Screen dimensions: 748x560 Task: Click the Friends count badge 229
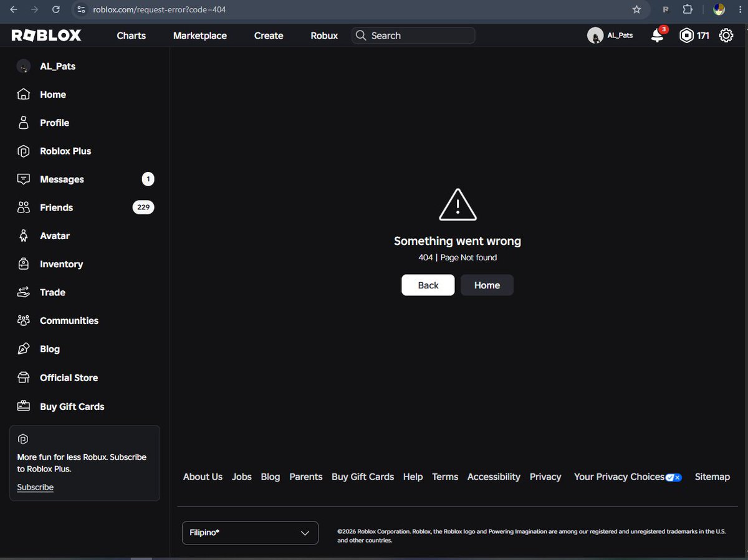(143, 207)
